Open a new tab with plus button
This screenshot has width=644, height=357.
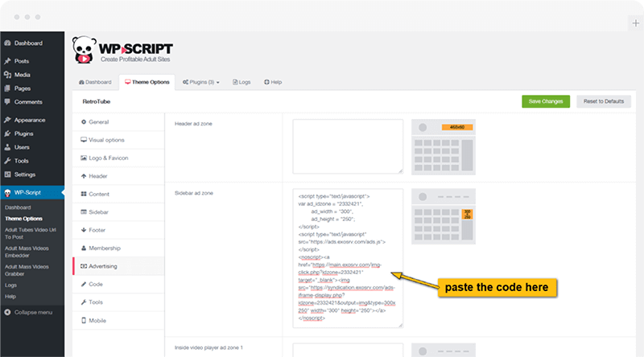point(635,23)
